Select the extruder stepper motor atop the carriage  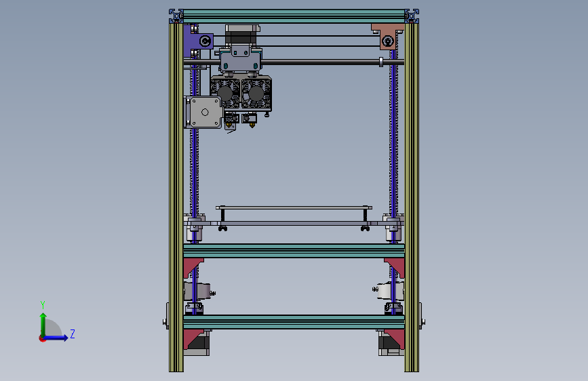242,35
